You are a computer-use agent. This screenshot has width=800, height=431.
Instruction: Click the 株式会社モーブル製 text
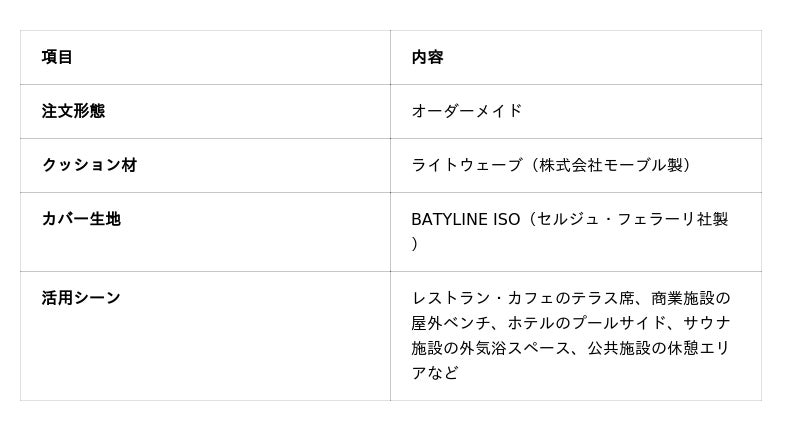pos(611,165)
